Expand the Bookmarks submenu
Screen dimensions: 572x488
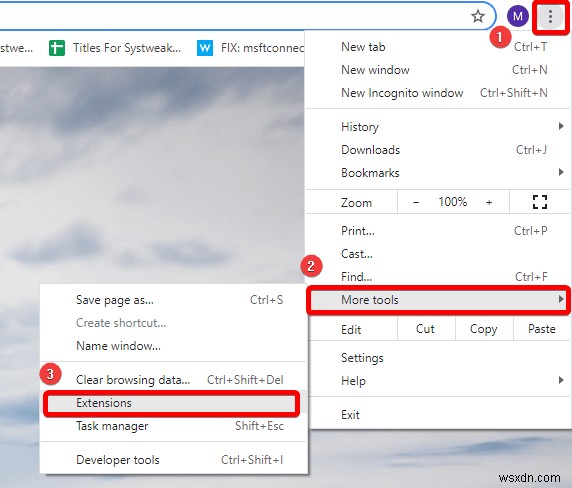coord(437,173)
